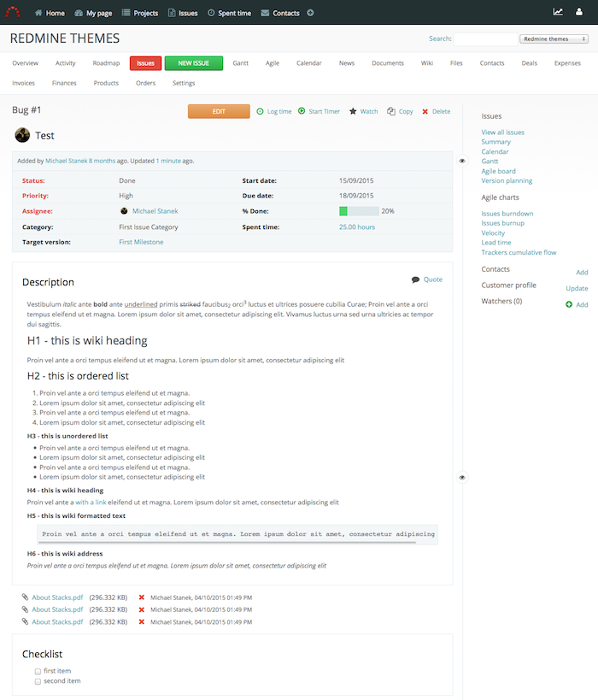Open the Gantt tab
The width and height of the screenshot is (598, 700).
(240, 63)
